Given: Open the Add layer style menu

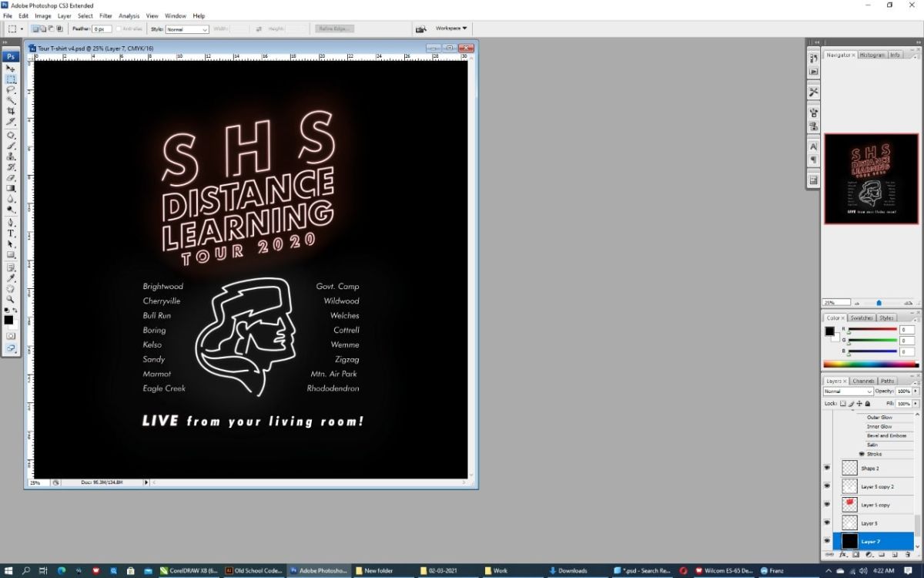Looking at the screenshot, I should tap(843, 554).
